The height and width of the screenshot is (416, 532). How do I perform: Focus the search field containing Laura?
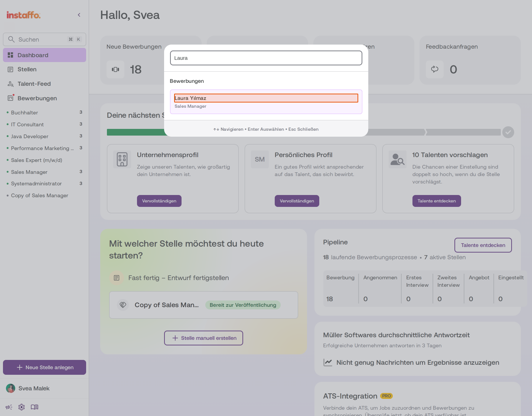tap(266, 58)
